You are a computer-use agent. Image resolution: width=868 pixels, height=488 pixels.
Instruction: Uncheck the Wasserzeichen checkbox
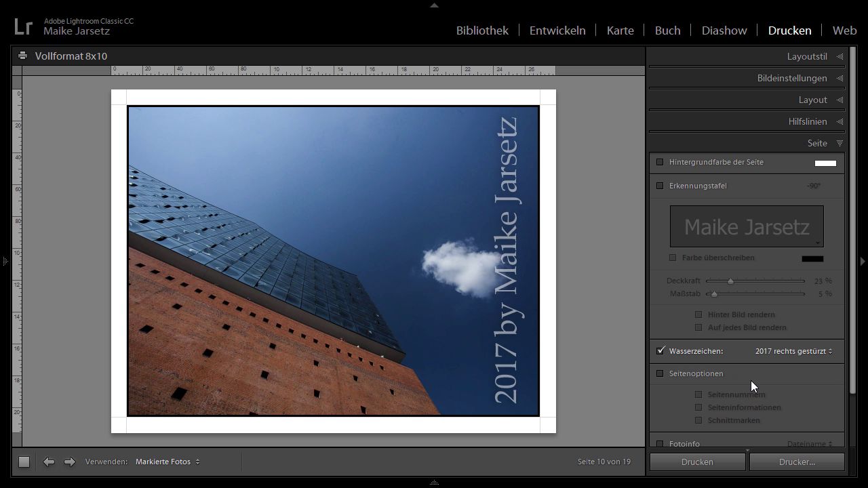pyautogui.click(x=660, y=351)
